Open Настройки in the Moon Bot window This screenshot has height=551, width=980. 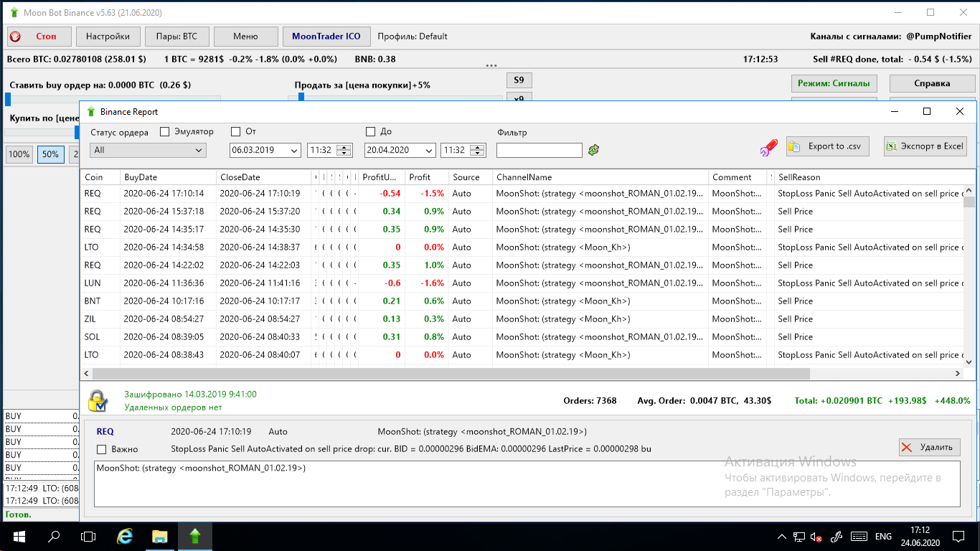[108, 37]
